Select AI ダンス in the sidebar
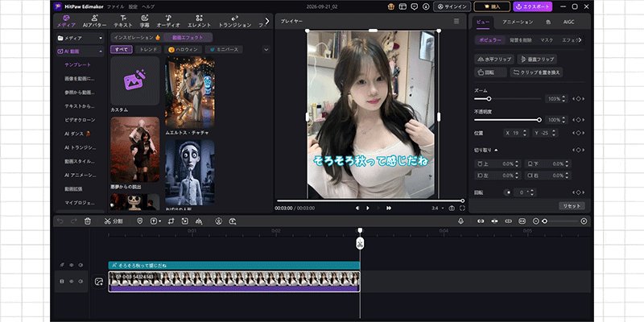 (77, 134)
